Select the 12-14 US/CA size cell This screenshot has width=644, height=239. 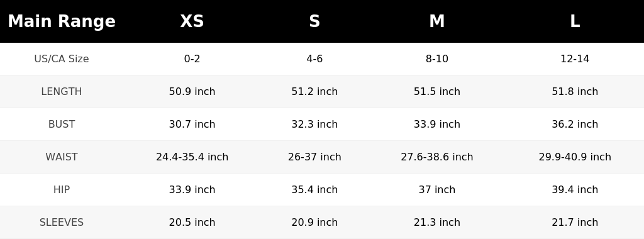click(x=575, y=58)
